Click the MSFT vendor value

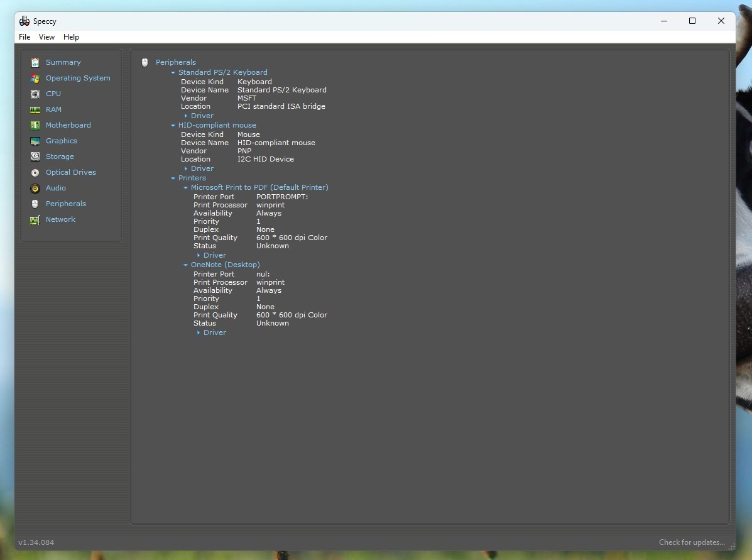[246, 99]
